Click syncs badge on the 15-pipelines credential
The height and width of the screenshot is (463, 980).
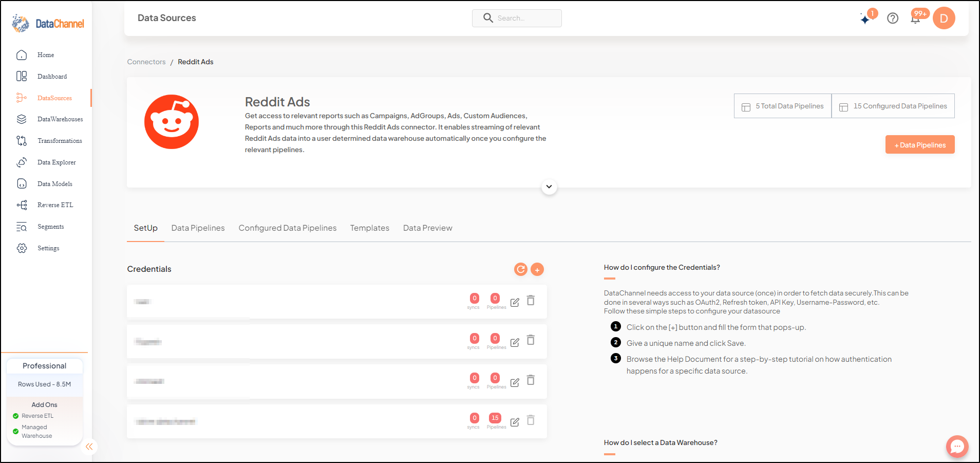[475, 418]
